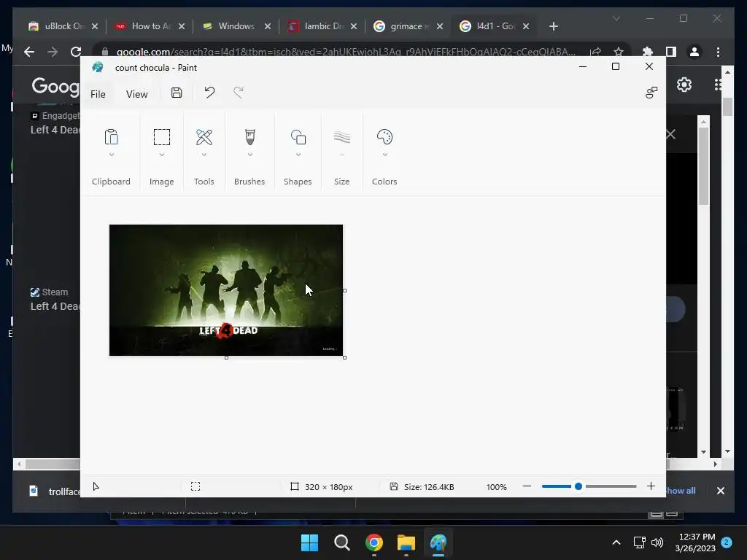The width and height of the screenshot is (747, 560).
Task: Click the Google page vertical scrollbar
Action: pos(727,106)
